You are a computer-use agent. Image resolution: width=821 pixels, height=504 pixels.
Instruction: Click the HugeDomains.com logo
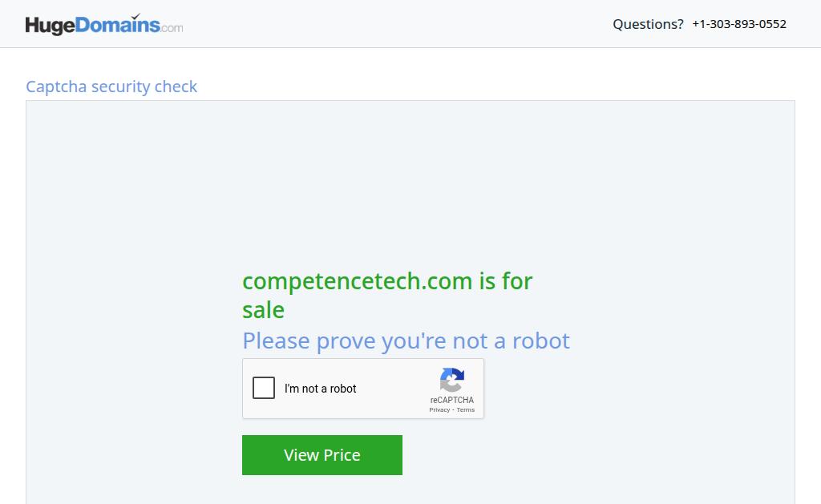pyautogui.click(x=104, y=25)
